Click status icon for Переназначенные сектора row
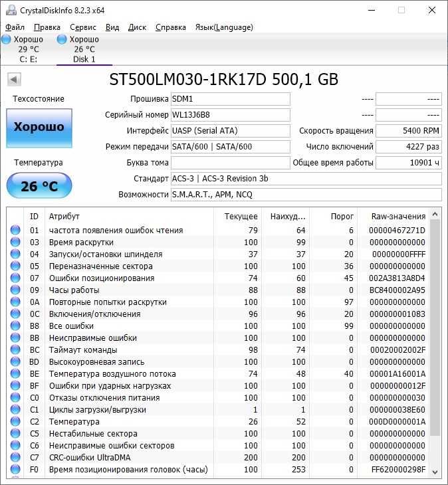 tap(15, 266)
